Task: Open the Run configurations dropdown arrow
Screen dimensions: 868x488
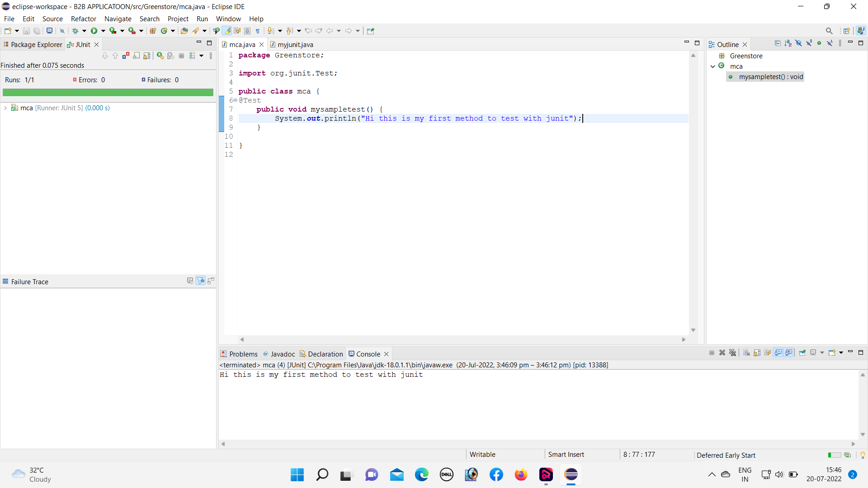Action: [103, 31]
